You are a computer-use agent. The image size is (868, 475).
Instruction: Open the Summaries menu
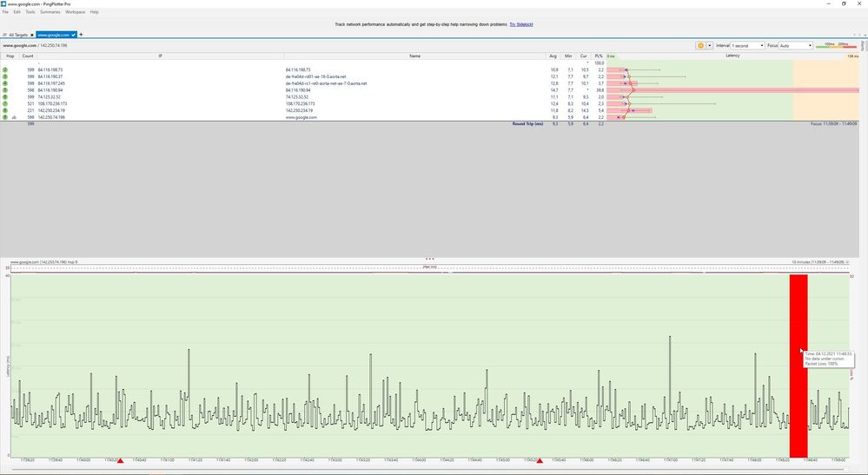click(50, 12)
